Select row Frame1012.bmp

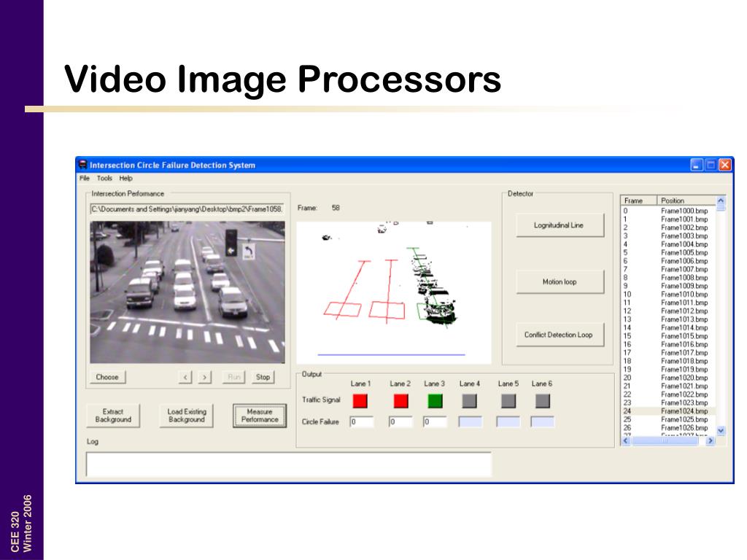tap(668, 311)
